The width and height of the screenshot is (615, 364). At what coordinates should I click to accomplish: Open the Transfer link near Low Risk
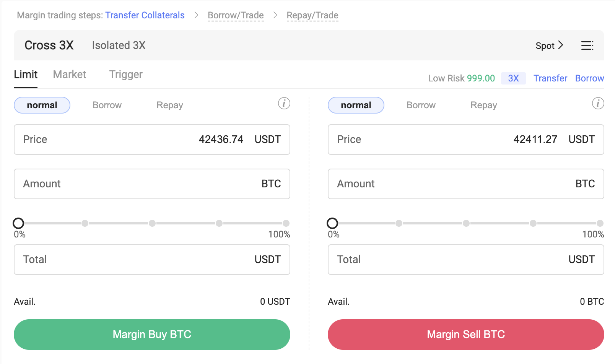(x=550, y=78)
